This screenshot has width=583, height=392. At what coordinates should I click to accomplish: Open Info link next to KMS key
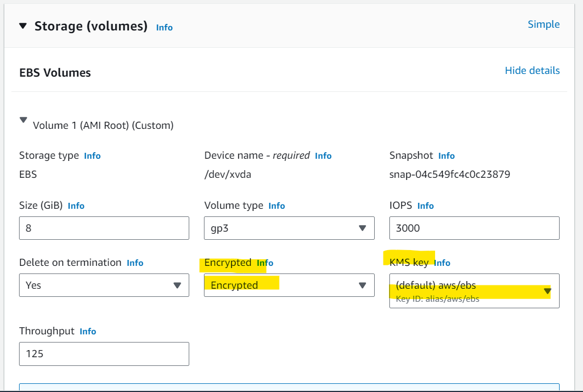click(x=442, y=263)
